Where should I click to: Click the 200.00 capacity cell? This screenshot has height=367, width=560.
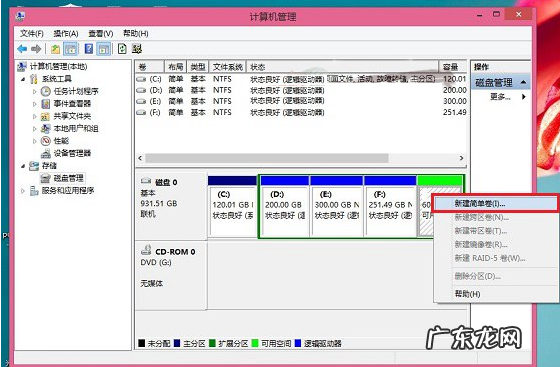coord(454,90)
